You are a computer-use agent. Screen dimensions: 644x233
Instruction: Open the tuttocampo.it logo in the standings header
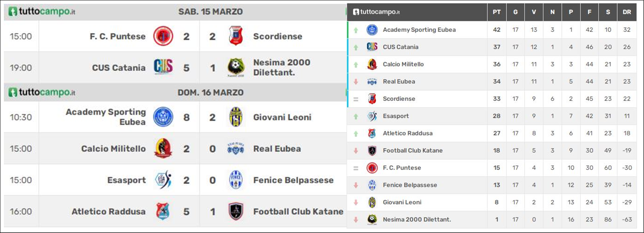376,12
